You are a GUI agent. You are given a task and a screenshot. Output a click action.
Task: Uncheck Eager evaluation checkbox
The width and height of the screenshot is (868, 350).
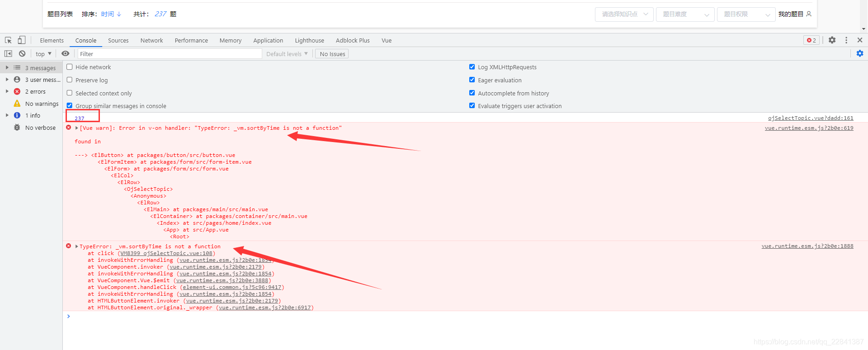pyautogui.click(x=472, y=80)
